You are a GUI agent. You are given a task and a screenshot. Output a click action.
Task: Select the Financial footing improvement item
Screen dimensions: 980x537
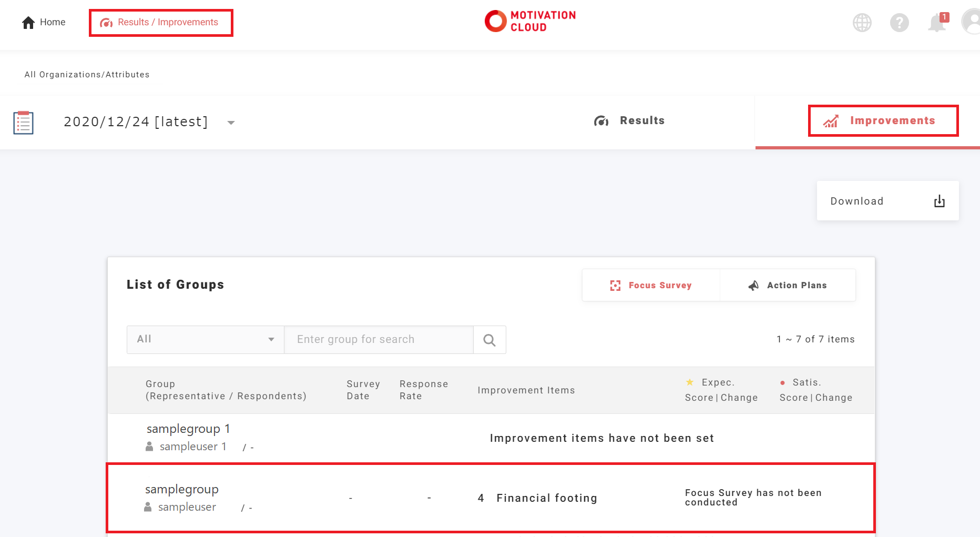coord(546,498)
